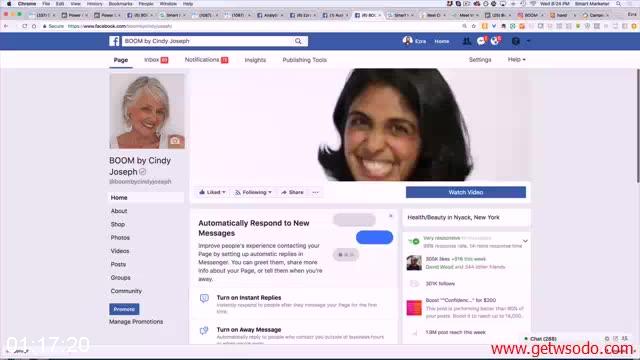Switch to the Notifications tab
Viewport: 640px width, 360px height.
(x=206, y=60)
